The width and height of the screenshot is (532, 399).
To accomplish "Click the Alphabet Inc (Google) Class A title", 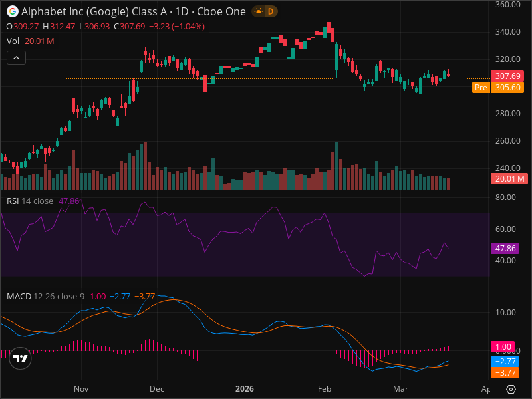I will tap(94, 11).
